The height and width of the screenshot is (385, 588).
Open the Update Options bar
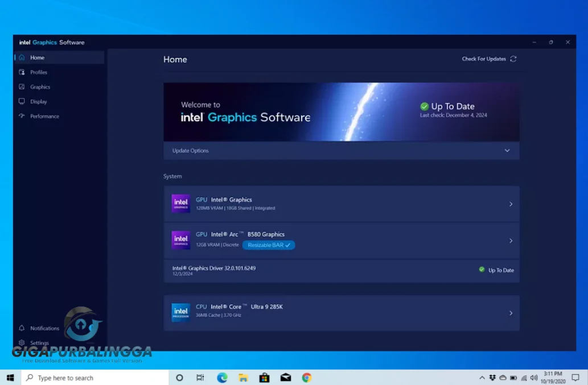click(342, 150)
